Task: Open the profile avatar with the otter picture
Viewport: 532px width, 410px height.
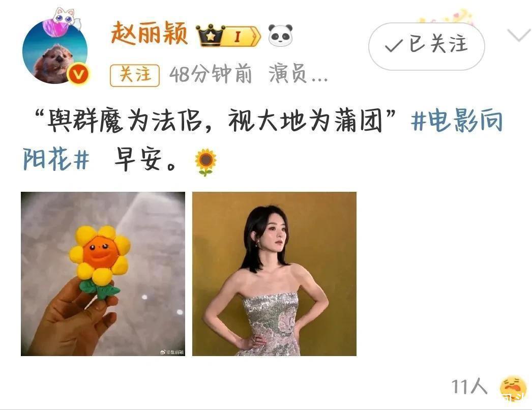Action: pos(55,51)
